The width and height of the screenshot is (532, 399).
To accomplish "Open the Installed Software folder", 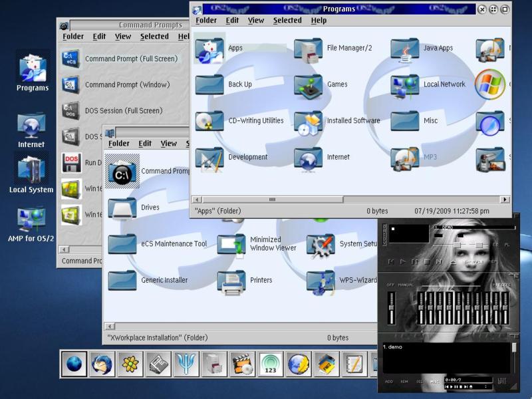I will click(x=309, y=121).
